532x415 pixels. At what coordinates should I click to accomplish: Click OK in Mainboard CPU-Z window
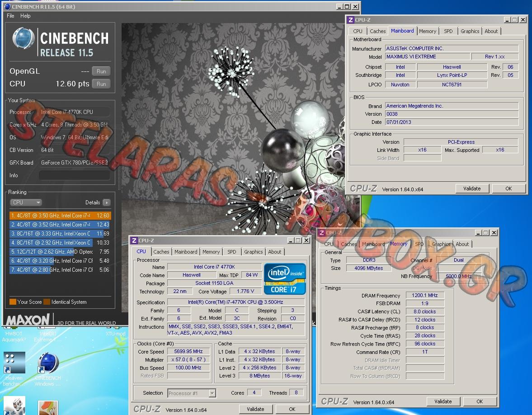point(508,189)
